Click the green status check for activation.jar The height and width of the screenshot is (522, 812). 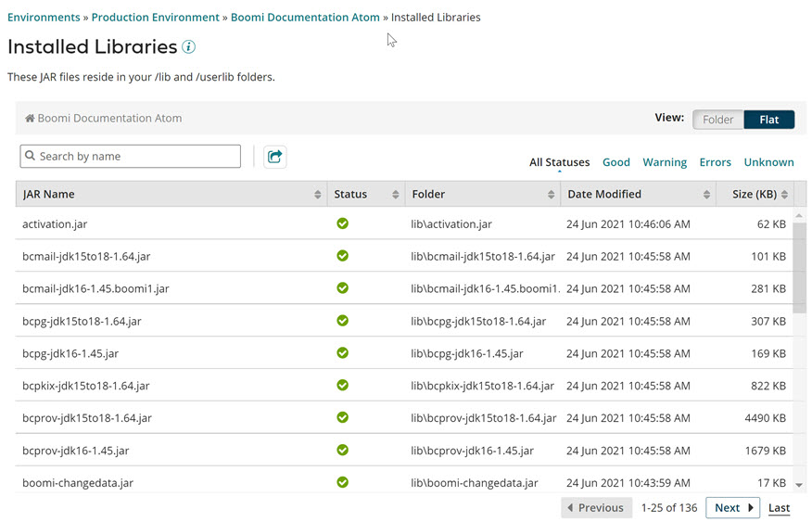pos(342,223)
